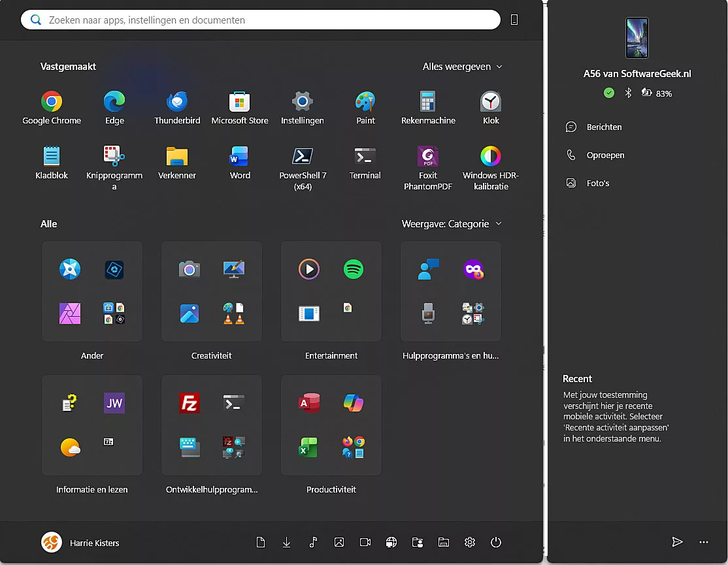Click the search field for apps and documents
Viewport: 728px width, 565px height.
(x=260, y=20)
